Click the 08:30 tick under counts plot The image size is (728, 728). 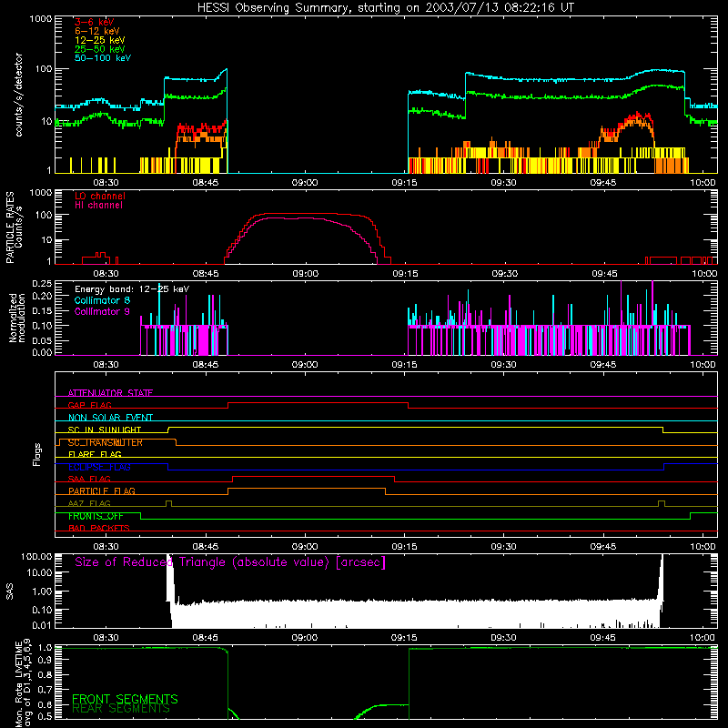click(106, 183)
